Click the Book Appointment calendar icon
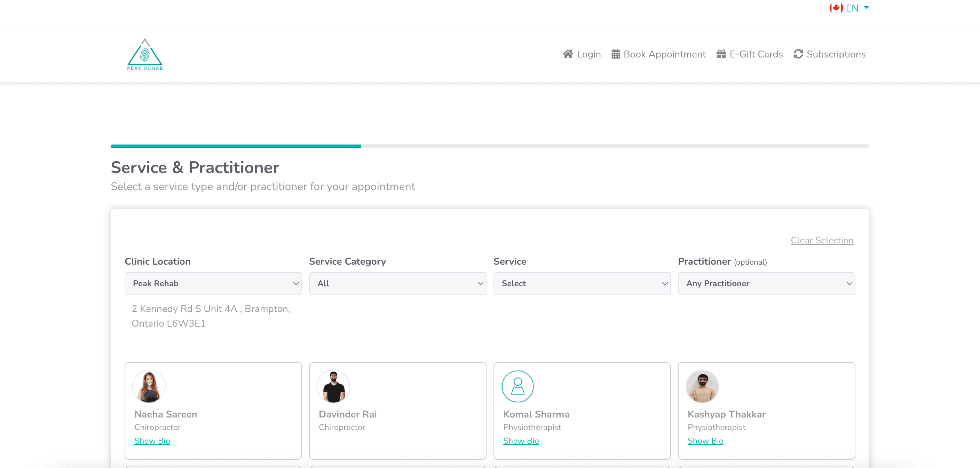Viewport: 980px width, 468px height. [x=616, y=54]
